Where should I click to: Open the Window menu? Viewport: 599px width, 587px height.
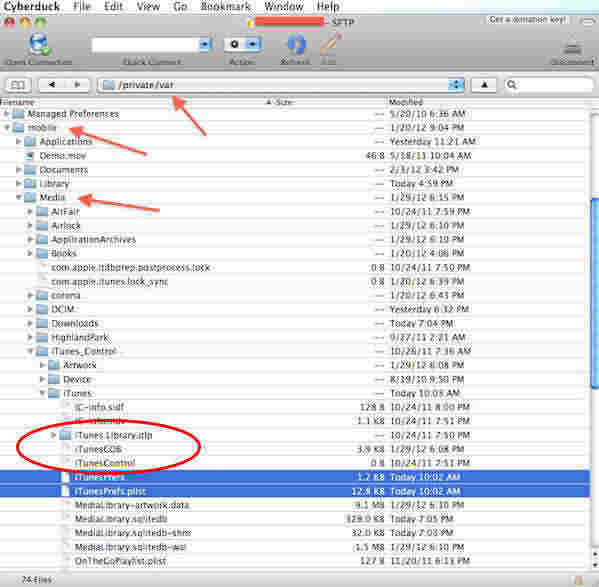coord(283,6)
